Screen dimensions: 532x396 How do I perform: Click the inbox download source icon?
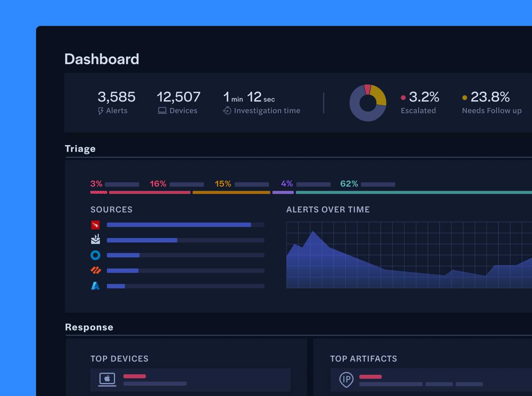coord(96,239)
